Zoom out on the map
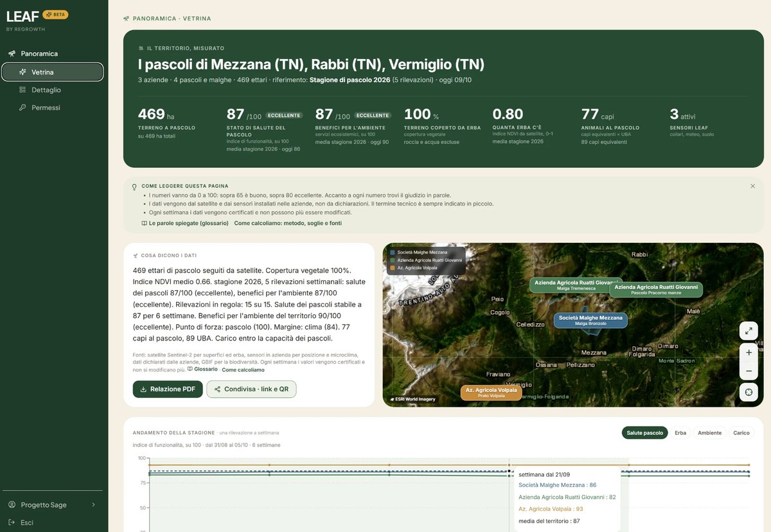The width and height of the screenshot is (771, 532). coord(749,371)
